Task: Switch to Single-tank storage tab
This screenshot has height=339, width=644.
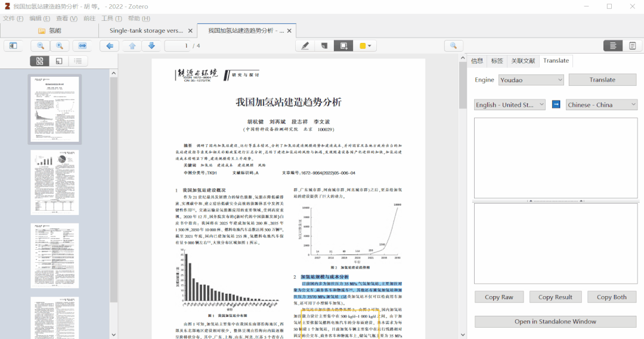Action: (x=146, y=31)
